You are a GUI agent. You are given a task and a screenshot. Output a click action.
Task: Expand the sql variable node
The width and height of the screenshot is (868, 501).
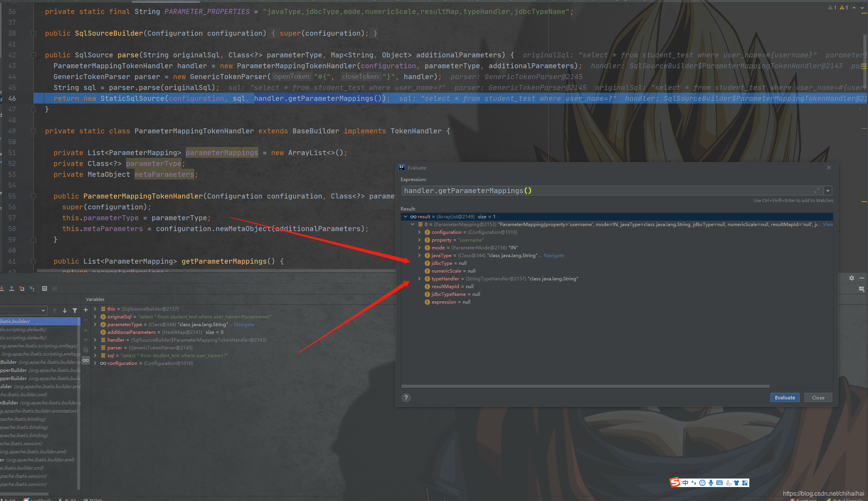point(95,356)
